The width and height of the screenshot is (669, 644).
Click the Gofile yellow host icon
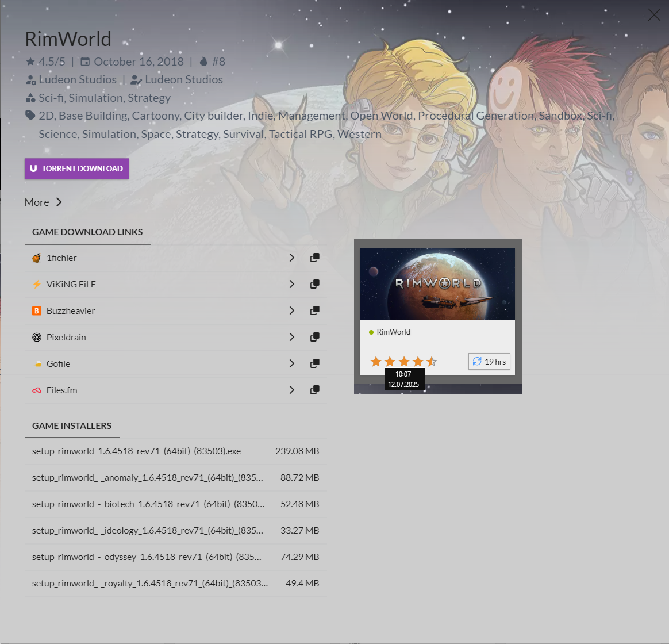coord(38,363)
